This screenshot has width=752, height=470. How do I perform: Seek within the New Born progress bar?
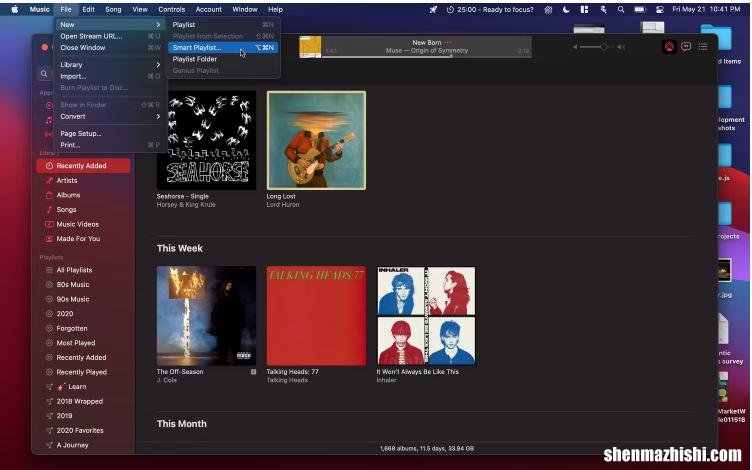click(427, 57)
